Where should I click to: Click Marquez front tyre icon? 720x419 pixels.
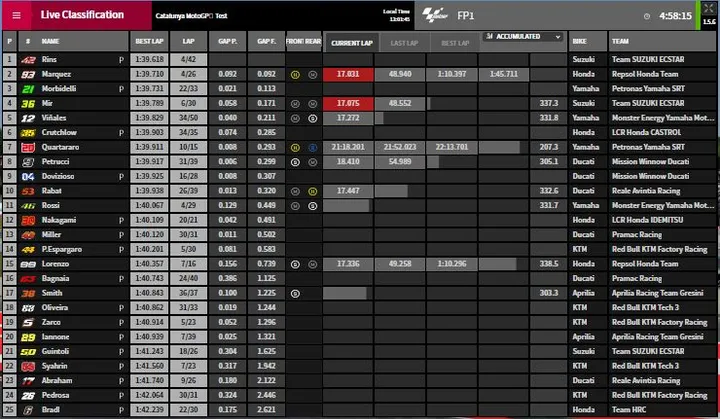pos(295,74)
